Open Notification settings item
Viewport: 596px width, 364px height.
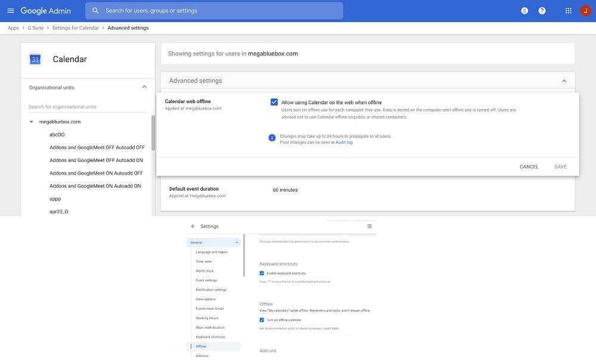(211, 290)
